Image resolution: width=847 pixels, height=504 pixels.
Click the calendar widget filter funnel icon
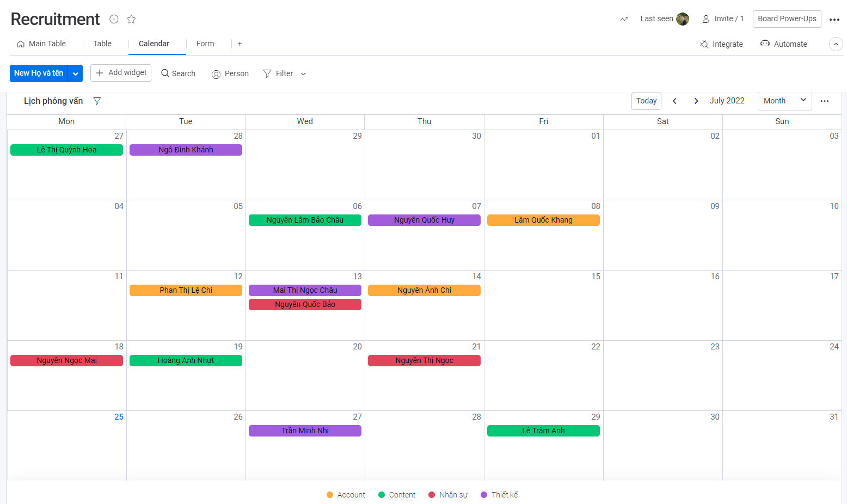coord(97,101)
